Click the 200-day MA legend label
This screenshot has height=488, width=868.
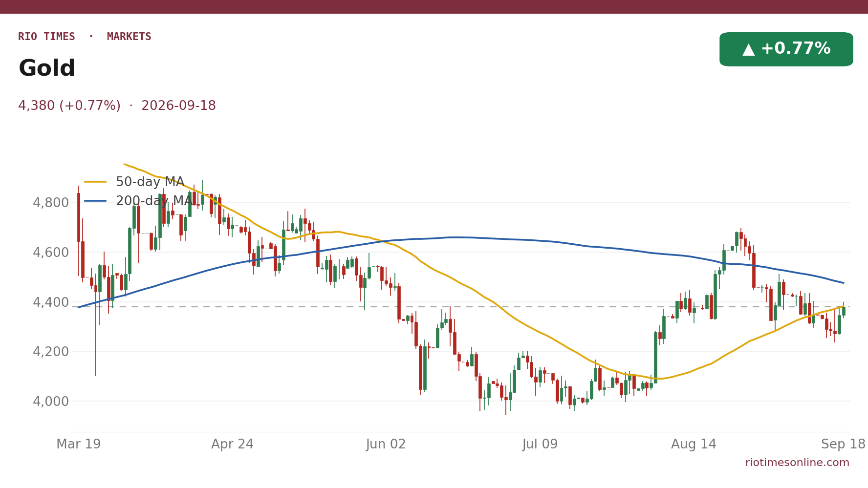153,201
